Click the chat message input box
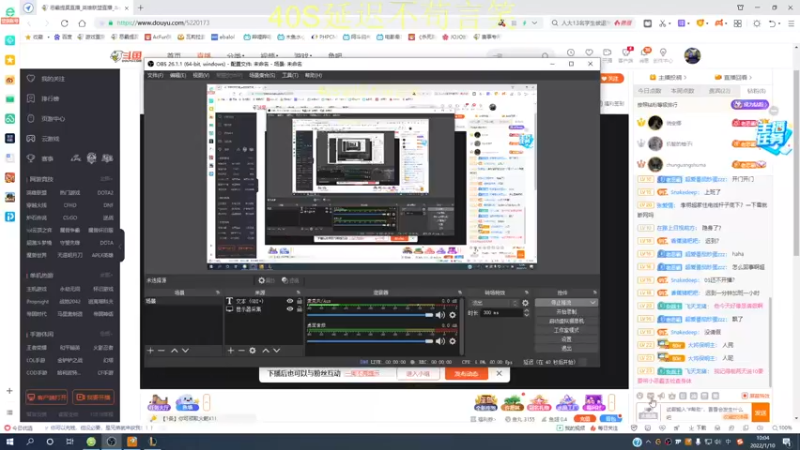800x450 pixels. tap(706, 412)
